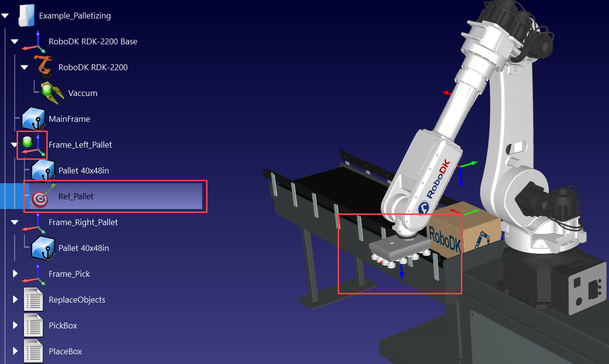Click the MainFrame object icon

[34, 119]
